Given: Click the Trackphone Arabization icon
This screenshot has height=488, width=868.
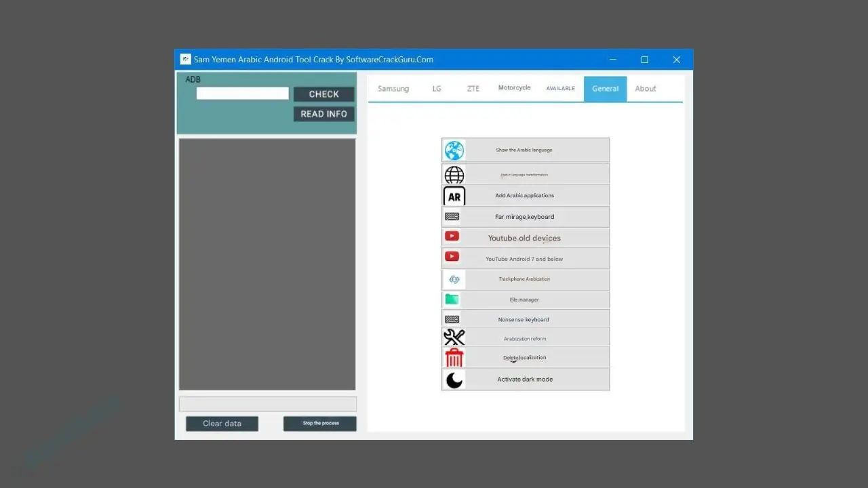Looking at the screenshot, I should point(454,279).
